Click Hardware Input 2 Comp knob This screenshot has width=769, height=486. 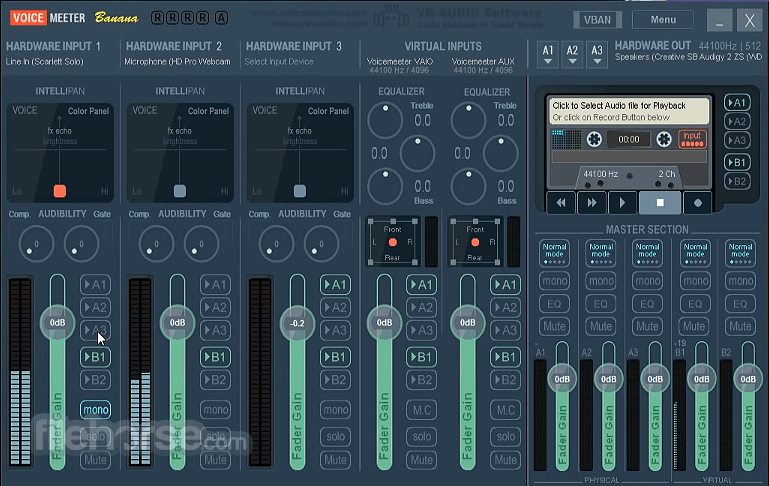click(156, 244)
